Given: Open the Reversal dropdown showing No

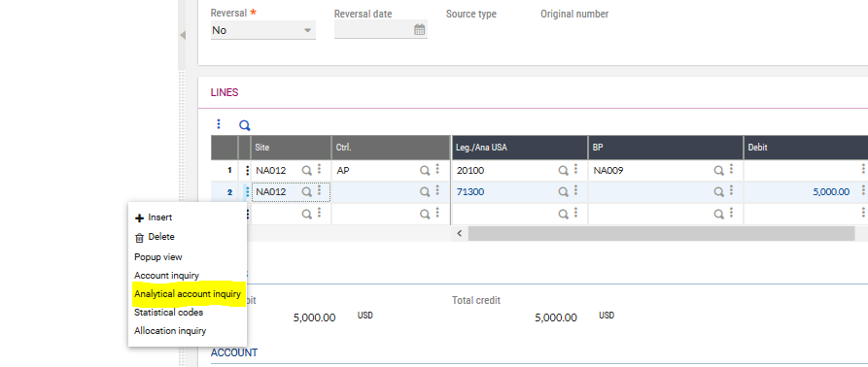Looking at the screenshot, I should pyautogui.click(x=263, y=30).
